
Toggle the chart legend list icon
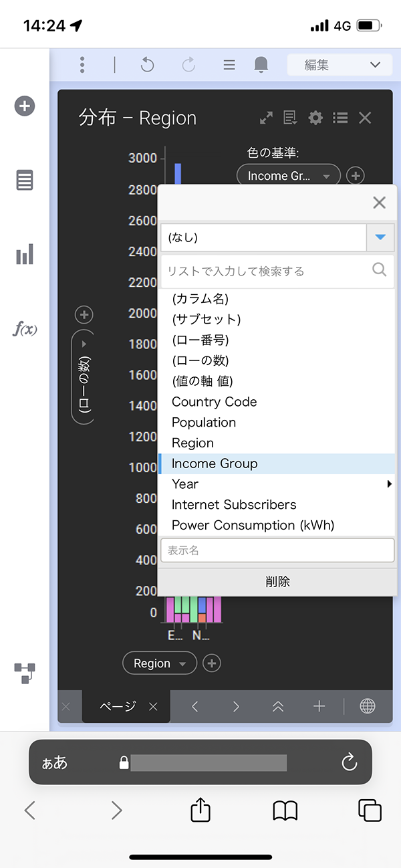340,118
